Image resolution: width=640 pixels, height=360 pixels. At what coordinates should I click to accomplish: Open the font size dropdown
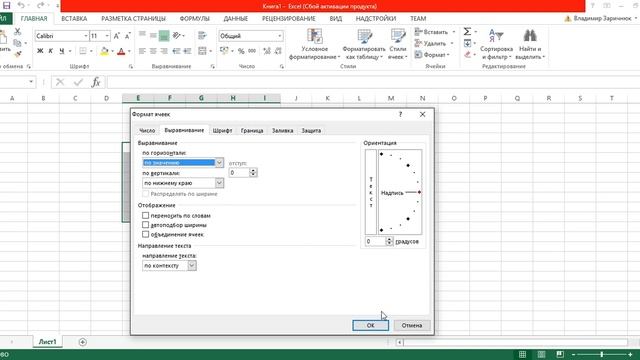107,36
